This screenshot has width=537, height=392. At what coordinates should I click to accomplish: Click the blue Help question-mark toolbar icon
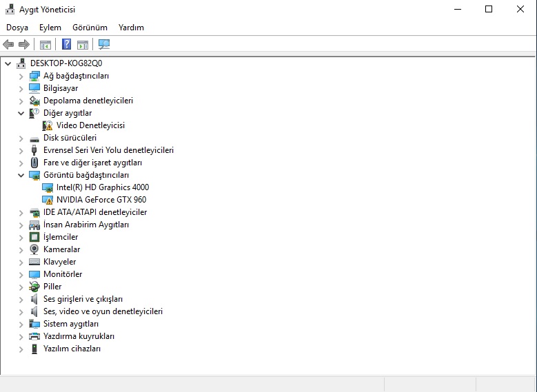pyautogui.click(x=66, y=44)
